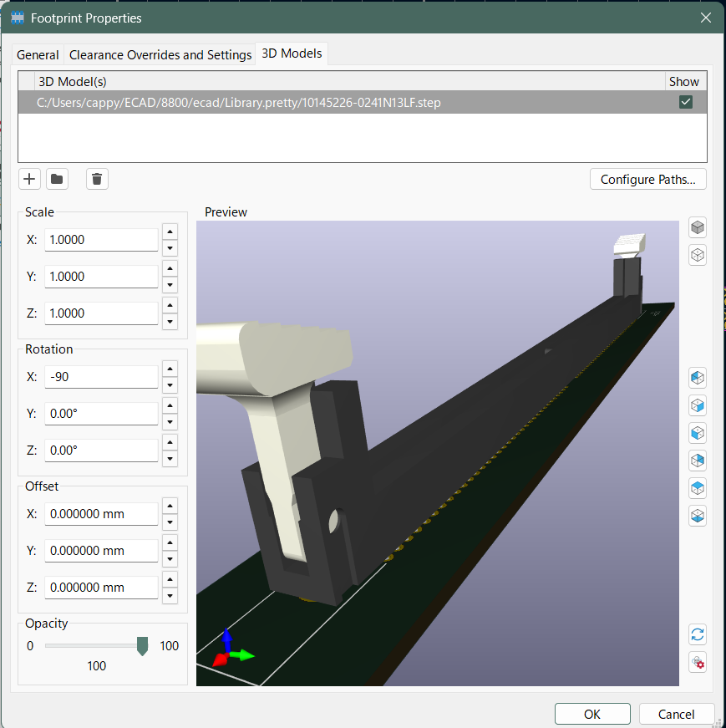Decrease Rotation X with down arrow
Screen dimensions: 726x728
point(170,384)
